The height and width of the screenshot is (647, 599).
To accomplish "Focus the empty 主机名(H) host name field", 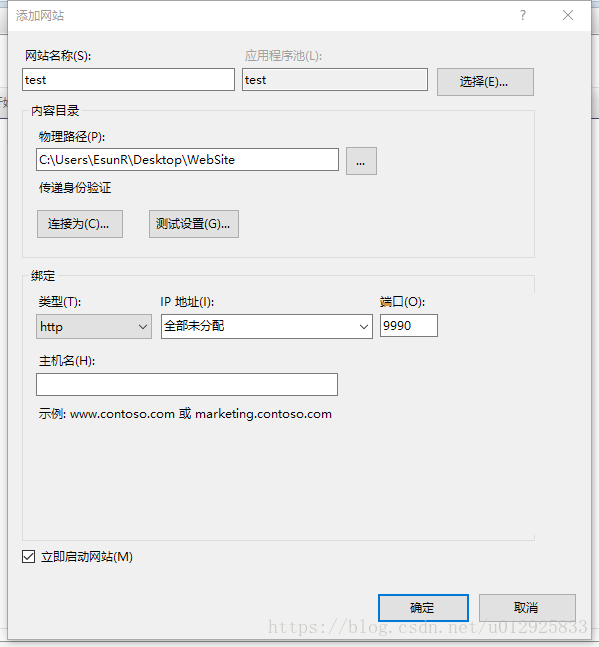I will 187,385.
